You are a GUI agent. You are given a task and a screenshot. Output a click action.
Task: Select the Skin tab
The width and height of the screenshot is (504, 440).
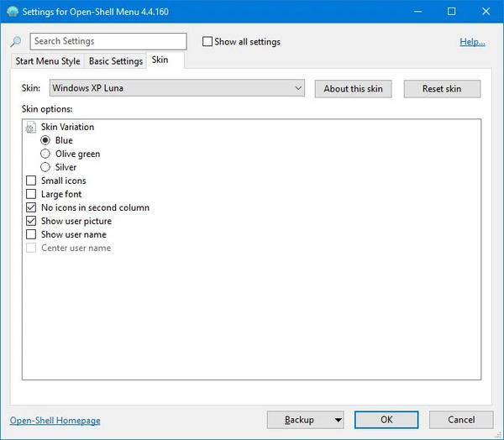165,60
